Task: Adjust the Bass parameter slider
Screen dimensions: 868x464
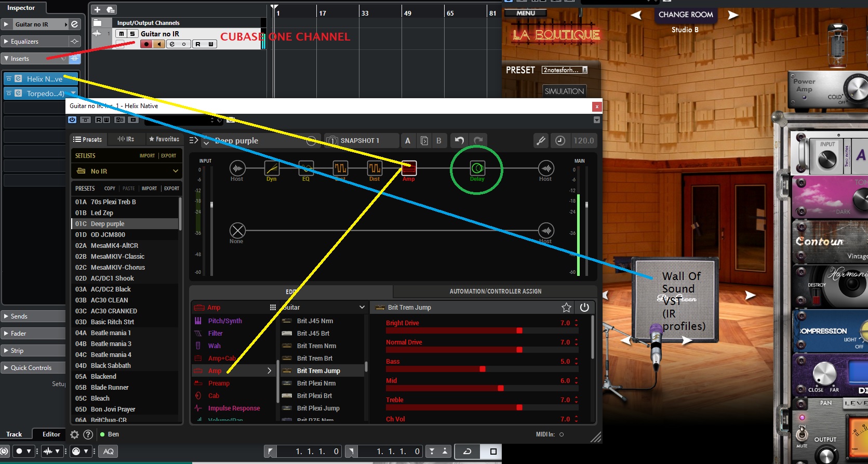Action: click(x=482, y=369)
